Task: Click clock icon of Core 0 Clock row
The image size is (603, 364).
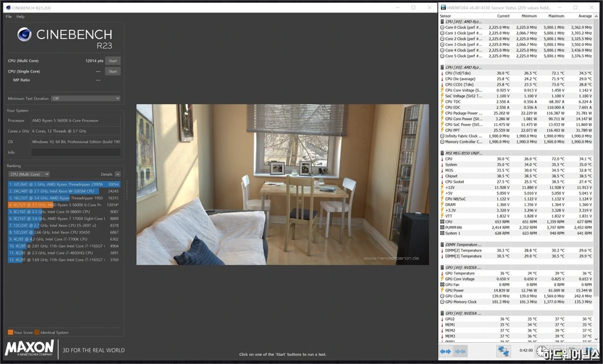Action: (442, 27)
